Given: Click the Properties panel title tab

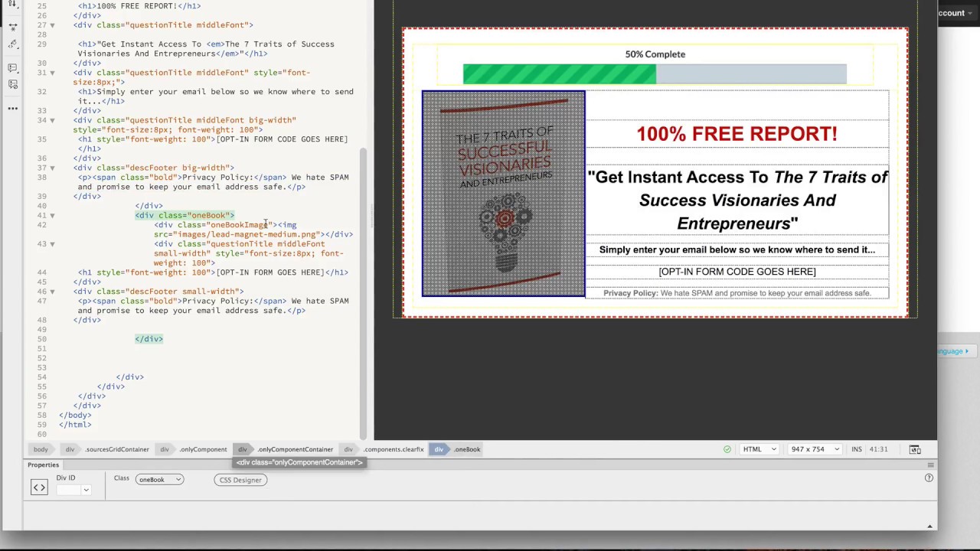Looking at the screenshot, I should coord(43,465).
